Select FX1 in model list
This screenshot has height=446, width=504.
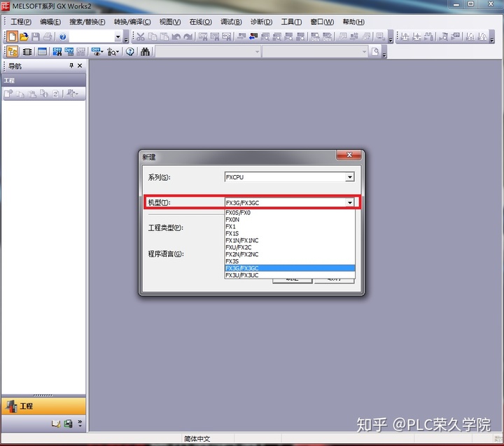tap(290, 226)
